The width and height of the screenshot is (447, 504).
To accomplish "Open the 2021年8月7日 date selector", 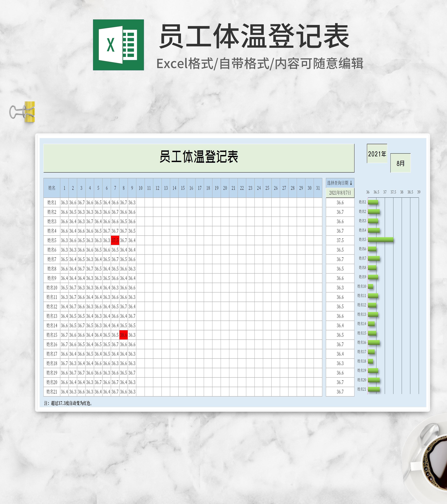I will click(340, 193).
